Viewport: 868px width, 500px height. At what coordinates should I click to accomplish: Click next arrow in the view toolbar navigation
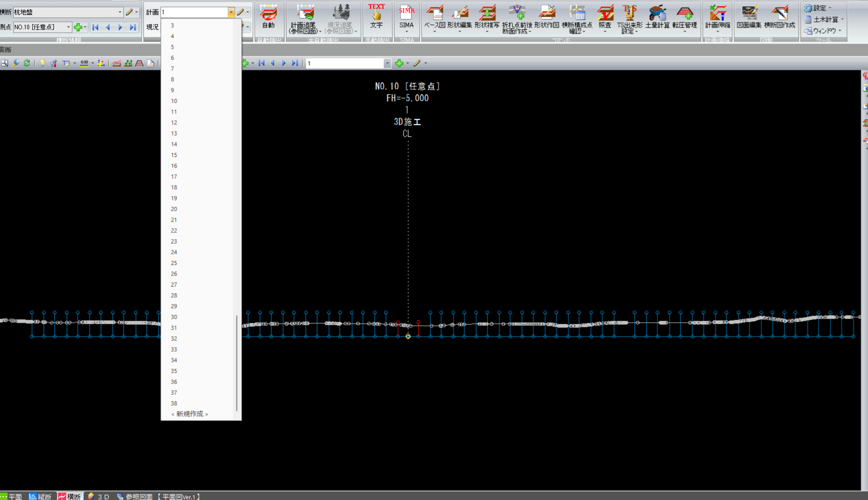(284, 63)
